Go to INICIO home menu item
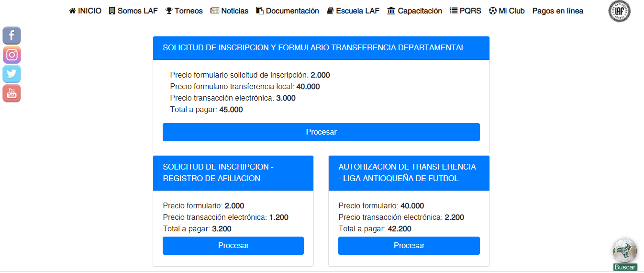The width and height of the screenshot is (644, 273). [85, 11]
